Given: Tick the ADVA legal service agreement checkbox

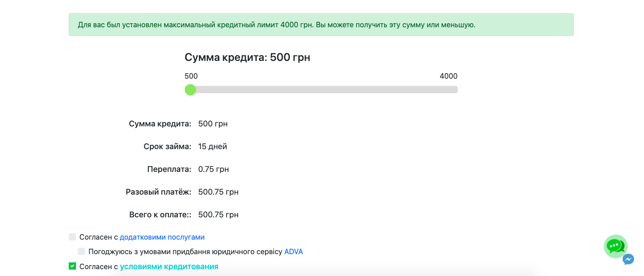Looking at the screenshot, I should pyautogui.click(x=81, y=251).
